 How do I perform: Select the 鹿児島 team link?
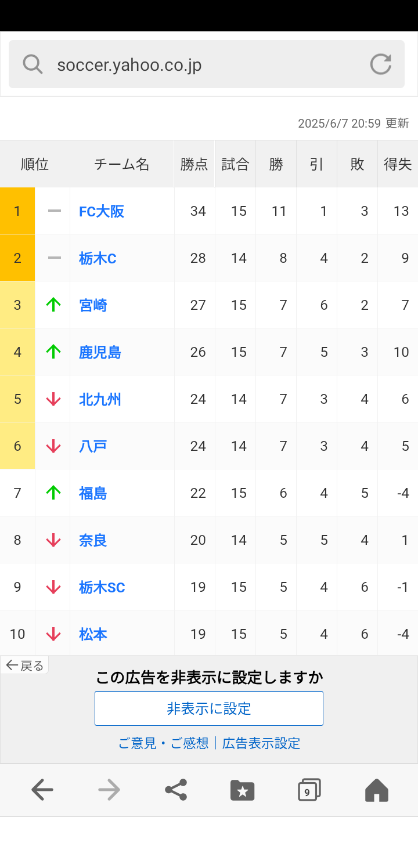100,352
